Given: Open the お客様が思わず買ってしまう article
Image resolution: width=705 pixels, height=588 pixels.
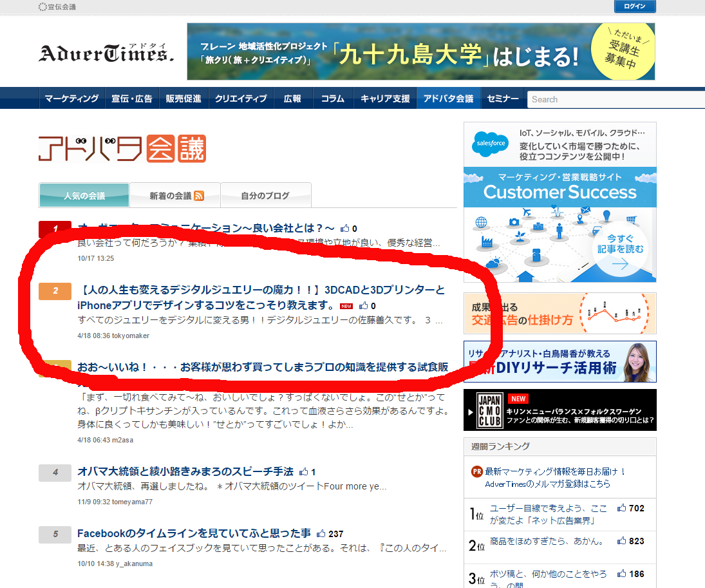Looking at the screenshot, I should tap(263, 367).
